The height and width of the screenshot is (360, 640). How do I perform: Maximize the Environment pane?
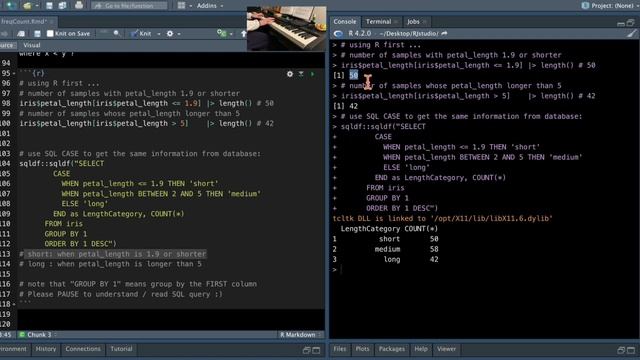tap(316, 350)
